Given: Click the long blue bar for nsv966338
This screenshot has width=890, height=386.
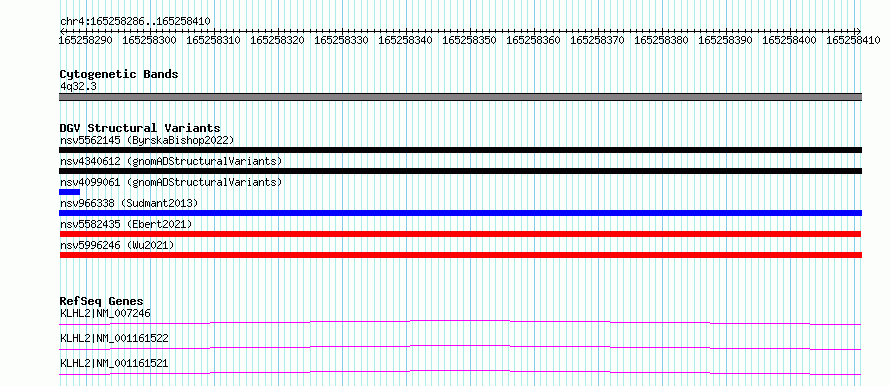Looking at the screenshot, I should tap(460, 213).
